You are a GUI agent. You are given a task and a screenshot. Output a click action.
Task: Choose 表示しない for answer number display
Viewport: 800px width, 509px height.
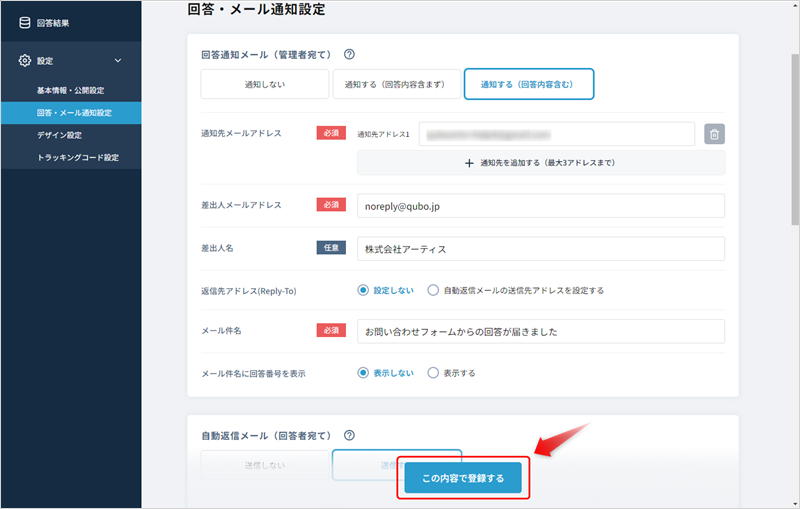364,372
